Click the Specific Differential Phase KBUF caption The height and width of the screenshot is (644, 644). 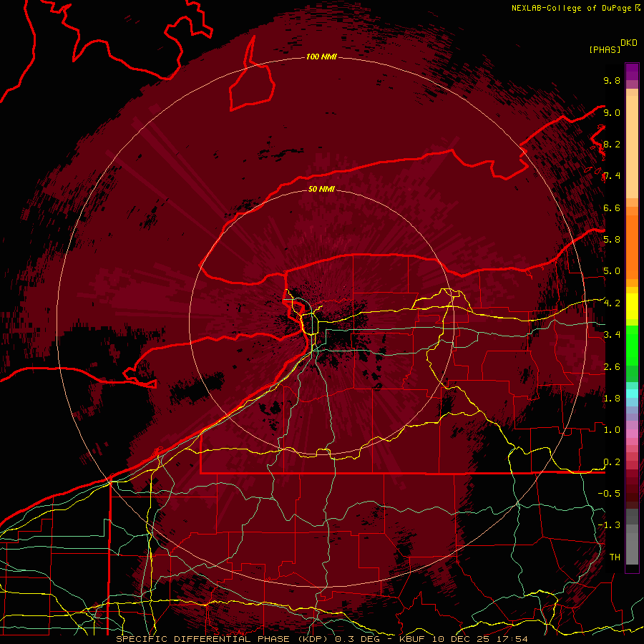tap(321, 639)
